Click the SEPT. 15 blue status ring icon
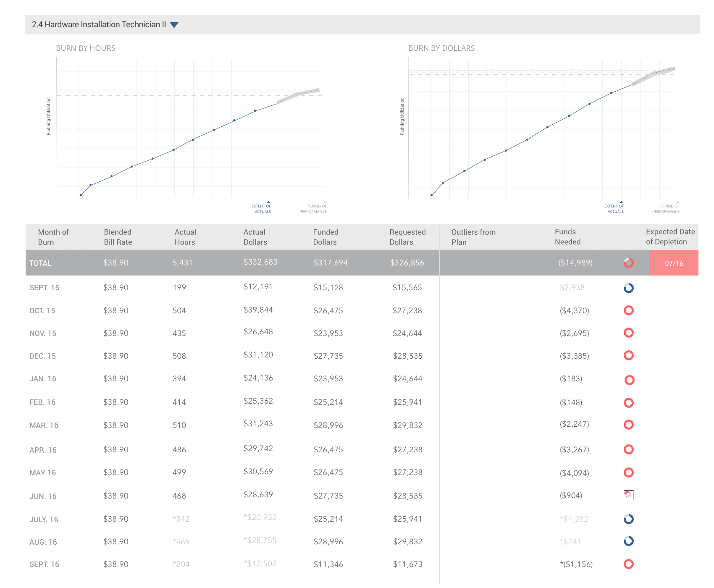Screen dimensions: 714x588 pos(628,288)
